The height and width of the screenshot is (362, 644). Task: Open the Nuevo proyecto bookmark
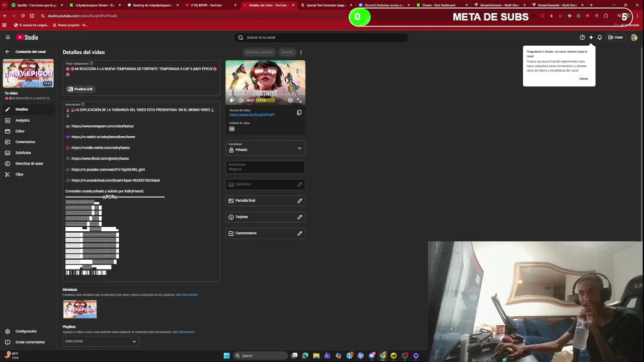click(x=70, y=25)
